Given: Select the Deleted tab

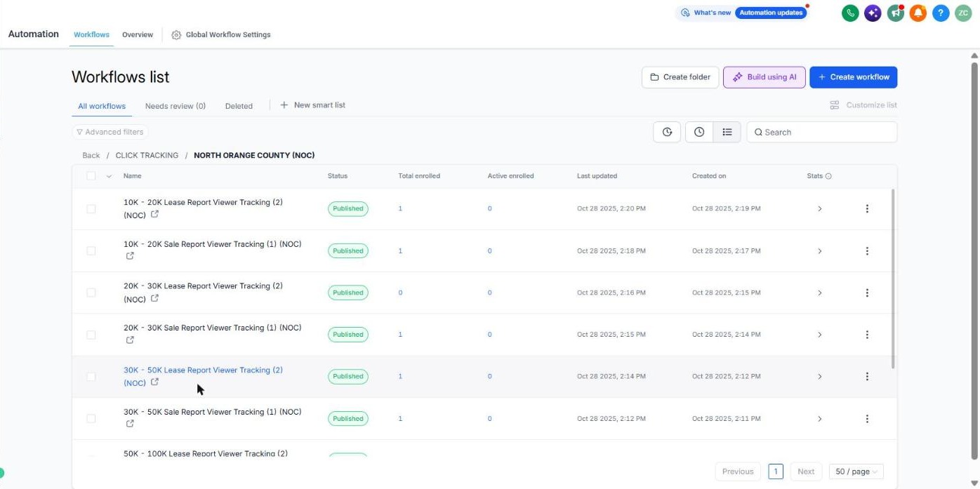Looking at the screenshot, I should [x=239, y=106].
